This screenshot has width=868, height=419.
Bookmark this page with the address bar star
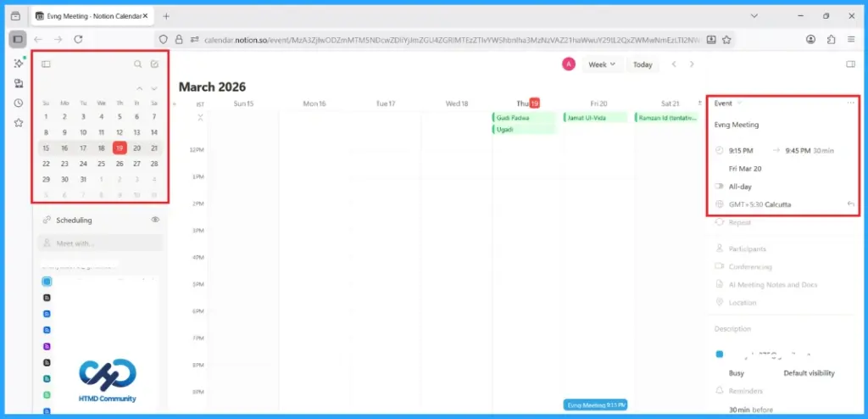726,39
